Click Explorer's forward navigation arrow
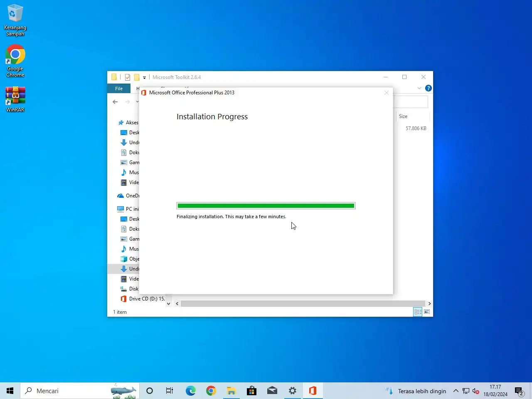The width and height of the screenshot is (532, 399). 128,102
